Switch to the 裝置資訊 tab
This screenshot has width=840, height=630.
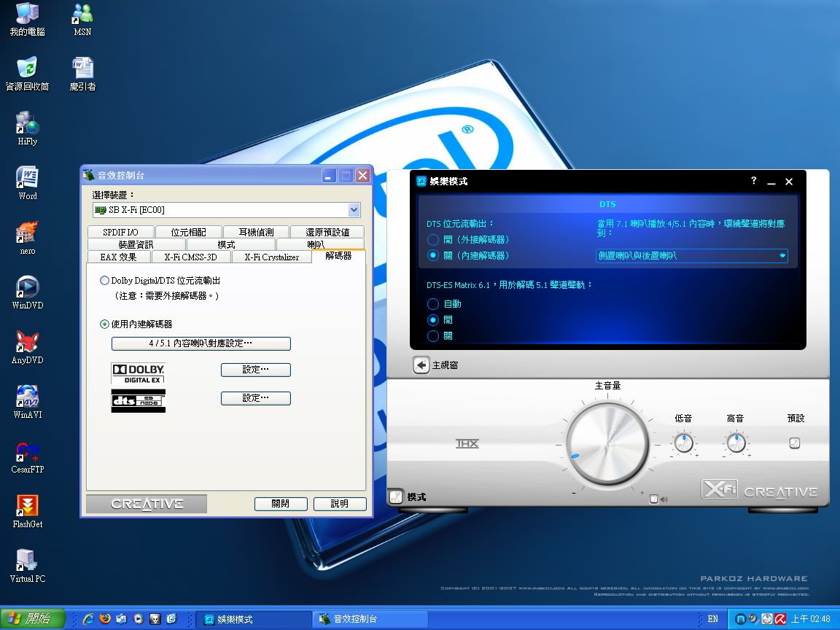(136, 244)
